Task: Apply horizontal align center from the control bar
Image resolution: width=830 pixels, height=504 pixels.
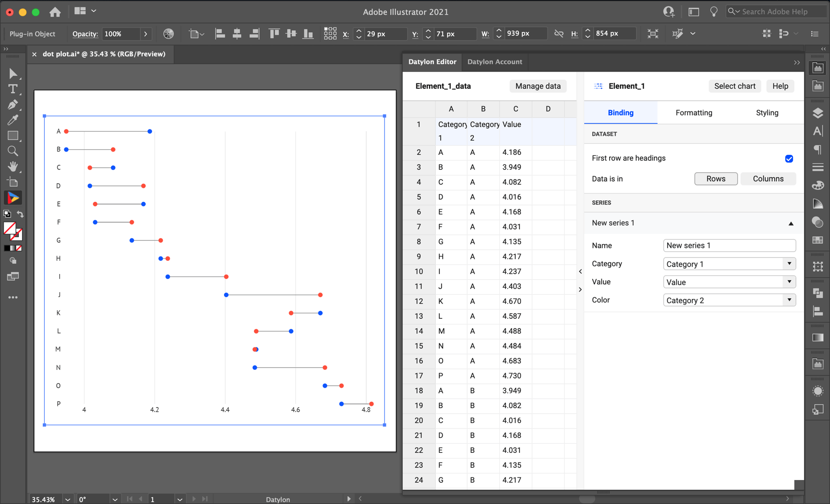Action: (x=237, y=33)
